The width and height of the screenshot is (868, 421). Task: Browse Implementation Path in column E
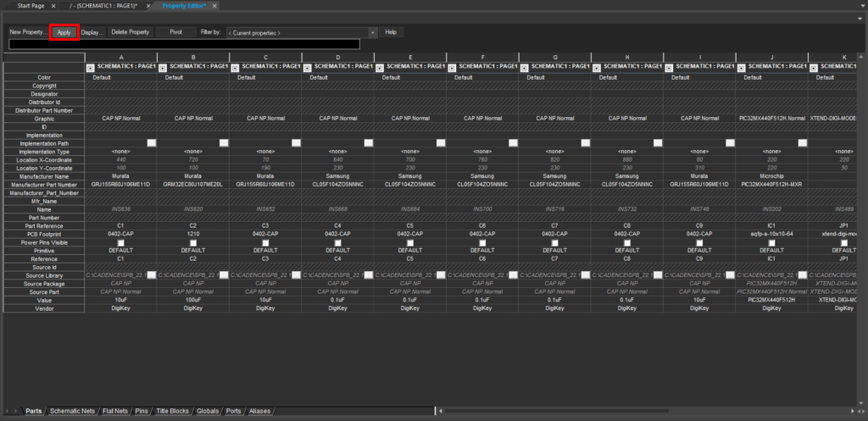(x=441, y=142)
